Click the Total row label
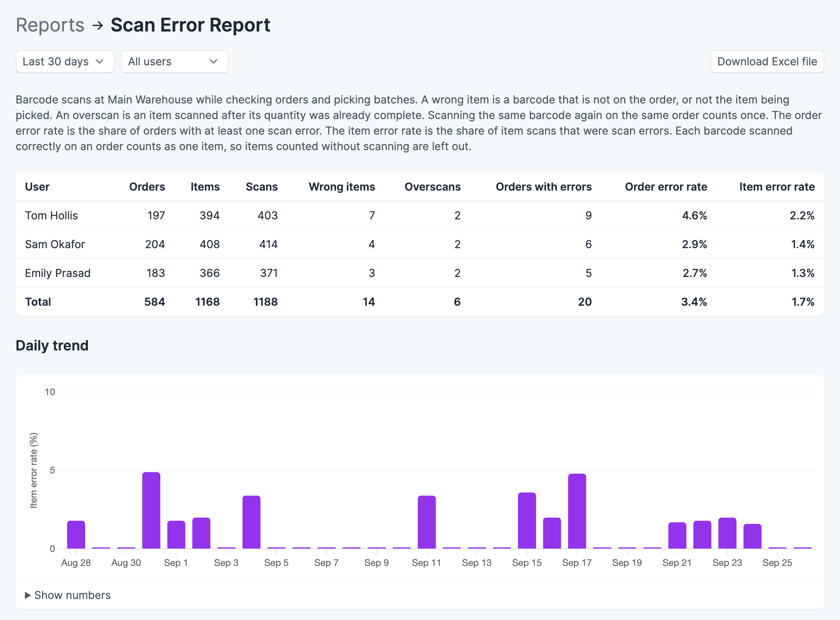The image size is (840, 620). [38, 302]
